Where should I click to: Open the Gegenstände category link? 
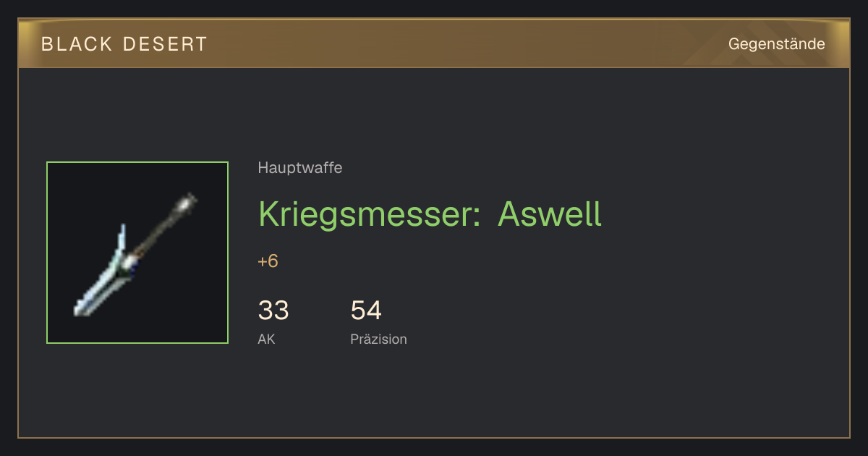pos(776,44)
